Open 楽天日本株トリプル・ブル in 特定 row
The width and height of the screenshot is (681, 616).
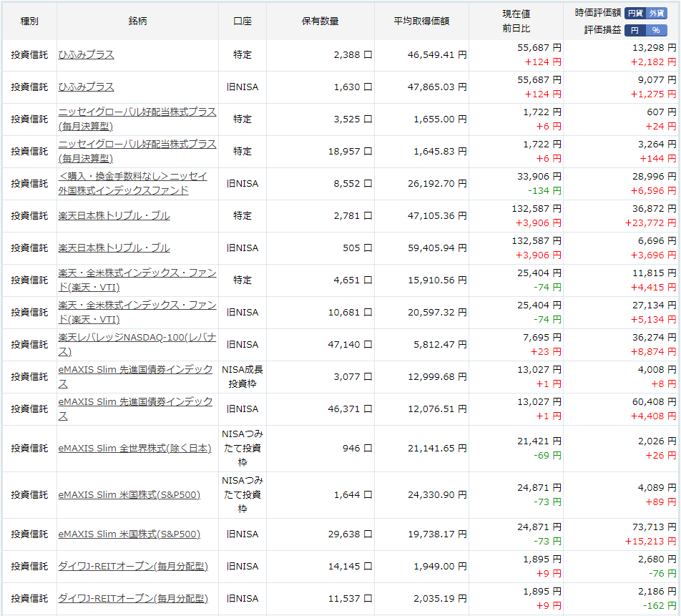[114, 216]
